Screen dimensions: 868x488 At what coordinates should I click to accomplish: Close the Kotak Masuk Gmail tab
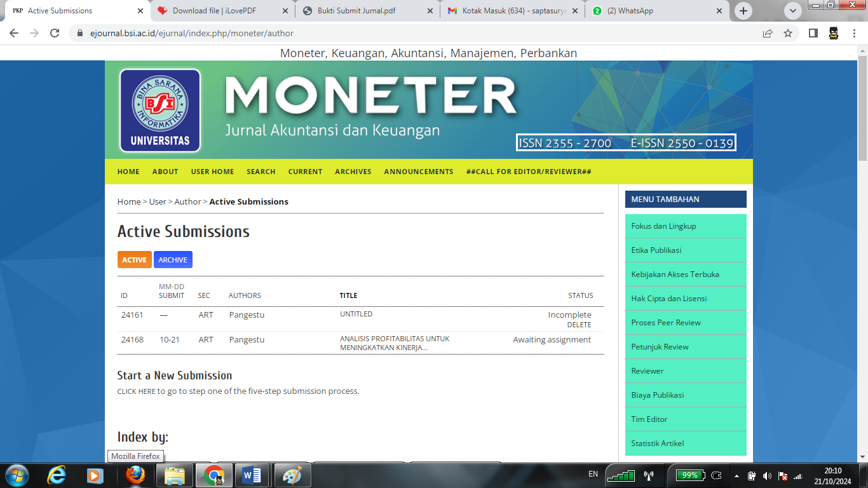coord(574,11)
